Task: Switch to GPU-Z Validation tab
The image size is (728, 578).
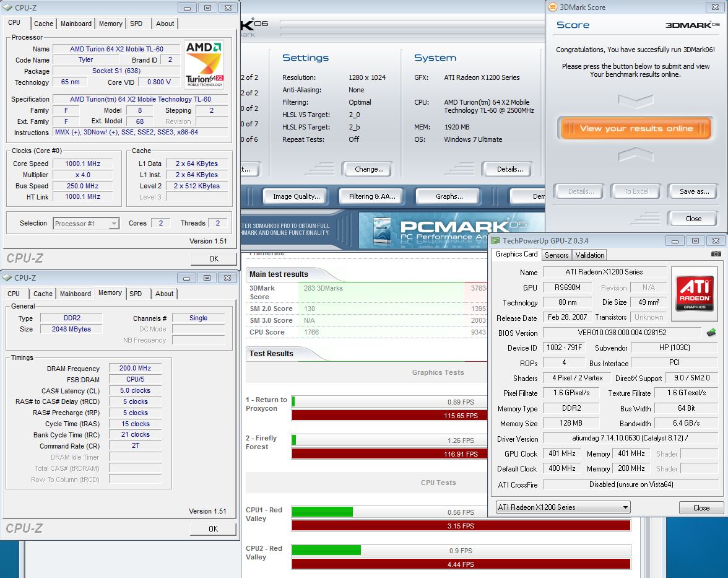Action: point(589,255)
